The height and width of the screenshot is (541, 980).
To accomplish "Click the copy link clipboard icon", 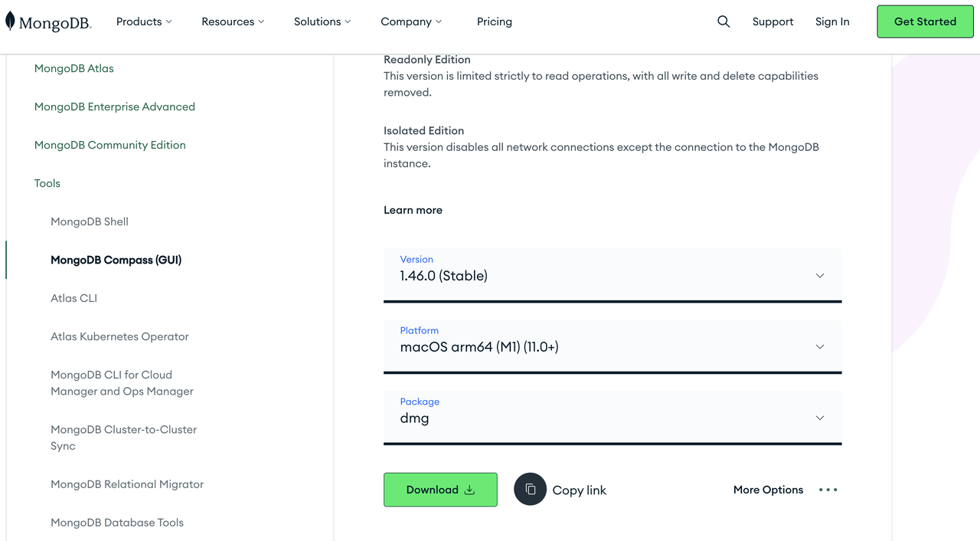I will [530, 490].
